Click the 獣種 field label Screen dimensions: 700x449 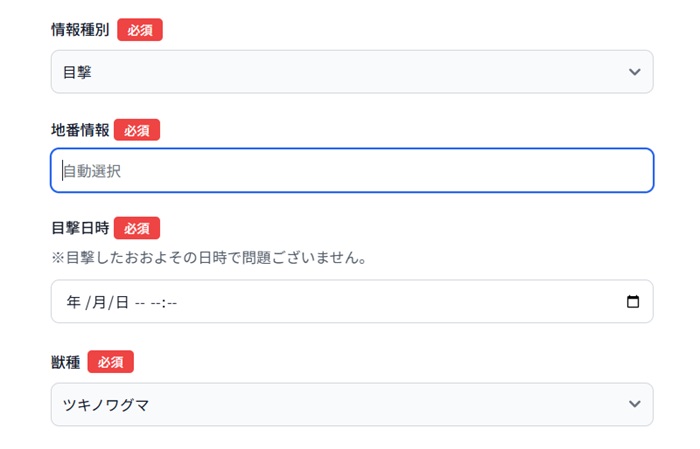coord(66,361)
